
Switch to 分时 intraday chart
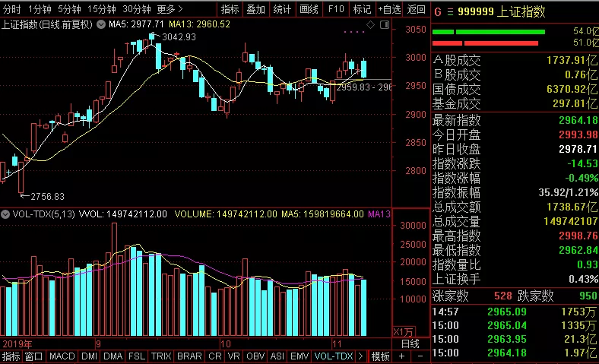[11, 9]
